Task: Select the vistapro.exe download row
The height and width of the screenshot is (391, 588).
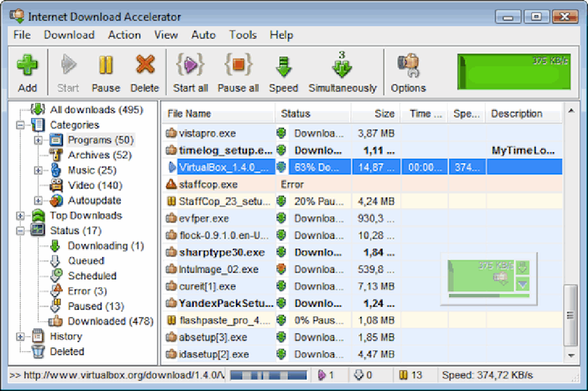Action: pos(362,133)
